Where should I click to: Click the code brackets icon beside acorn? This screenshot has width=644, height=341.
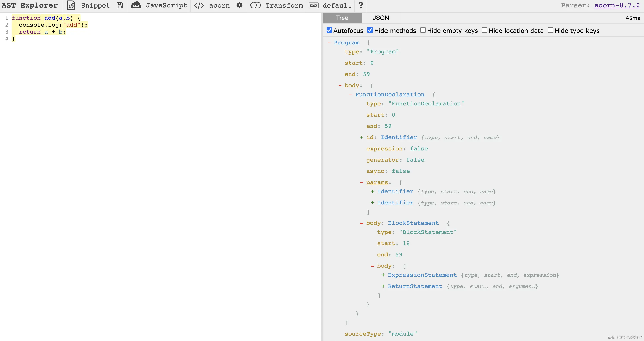coord(199,5)
